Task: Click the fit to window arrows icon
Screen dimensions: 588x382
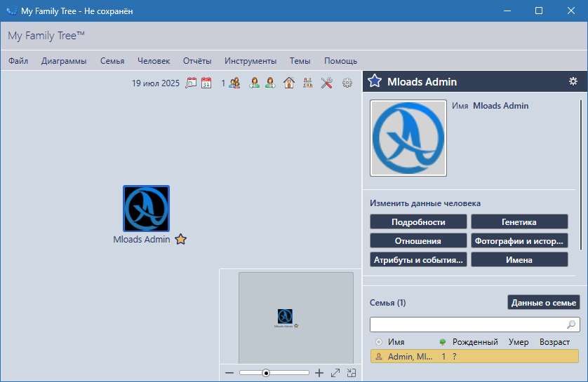Action: click(335, 373)
